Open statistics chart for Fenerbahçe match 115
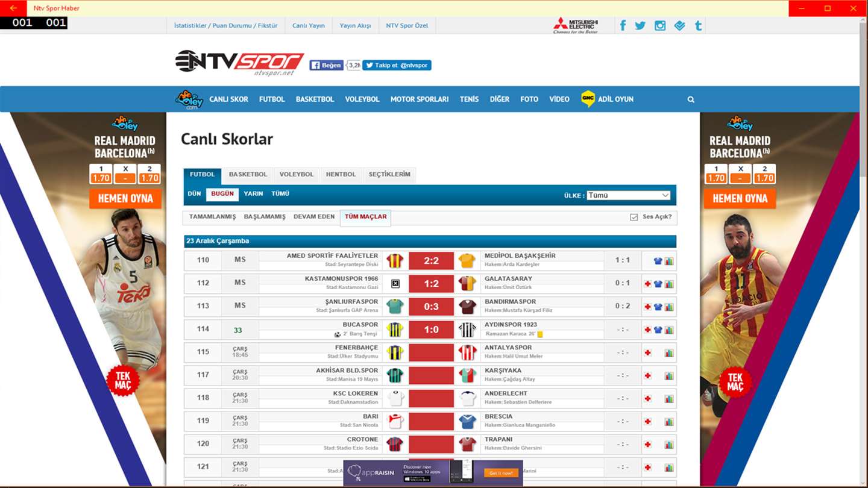The image size is (868, 488). point(669,353)
